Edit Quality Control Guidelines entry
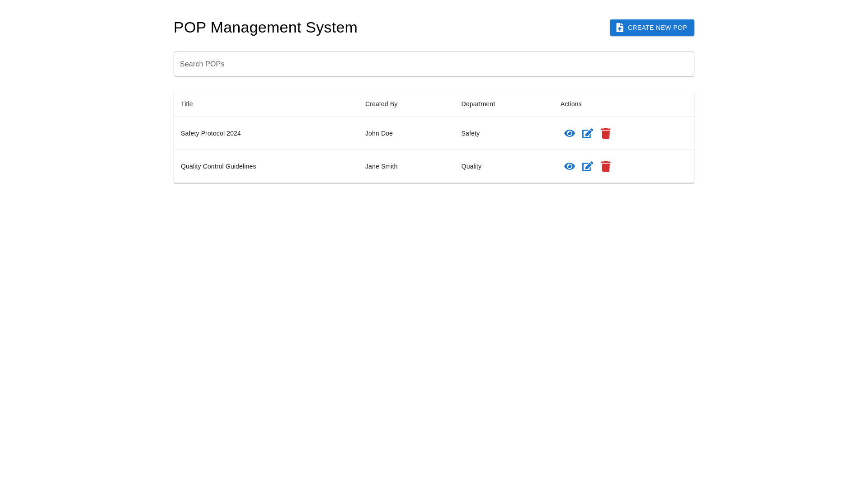Screen dimensions: 868x488 coord(587,166)
